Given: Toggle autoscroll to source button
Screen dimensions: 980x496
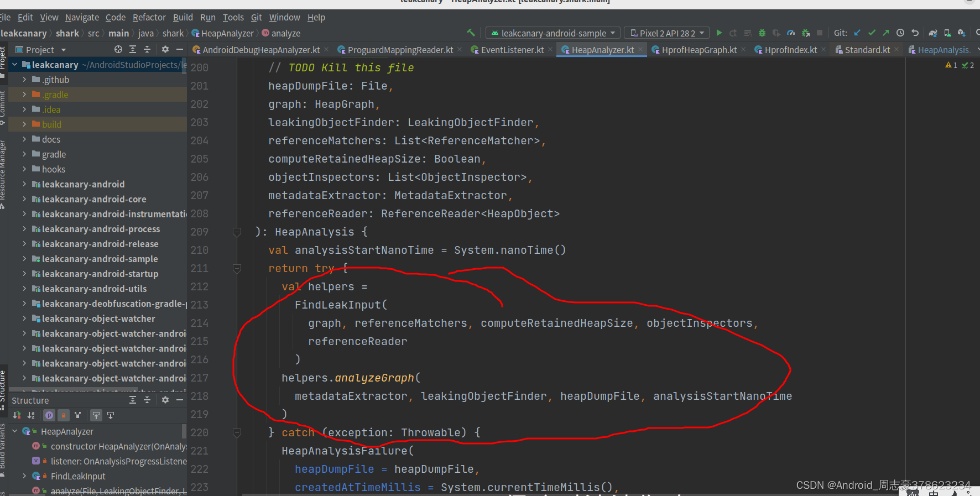Looking at the screenshot, I should click(x=96, y=415).
